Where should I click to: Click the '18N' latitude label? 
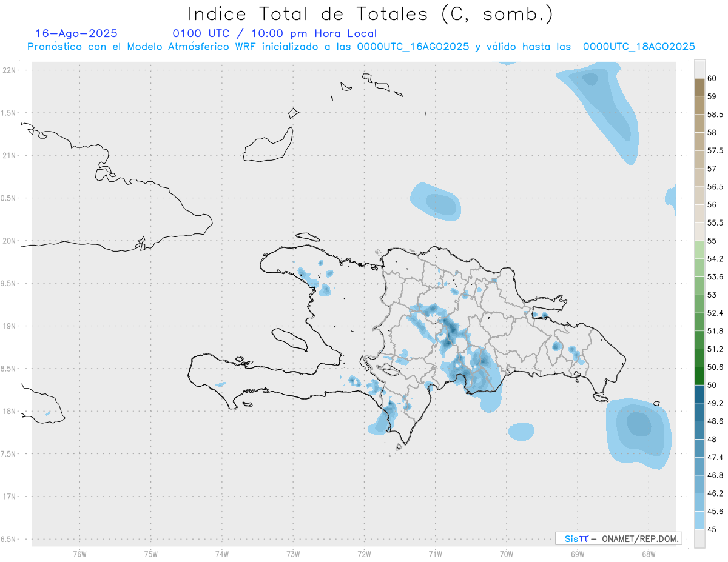point(10,411)
